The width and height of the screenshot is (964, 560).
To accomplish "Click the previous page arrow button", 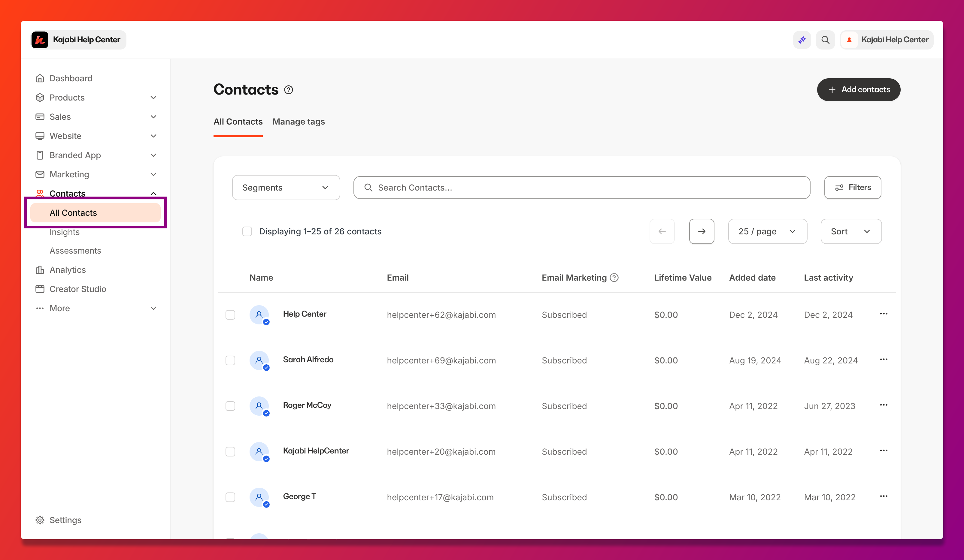I will tap(662, 231).
